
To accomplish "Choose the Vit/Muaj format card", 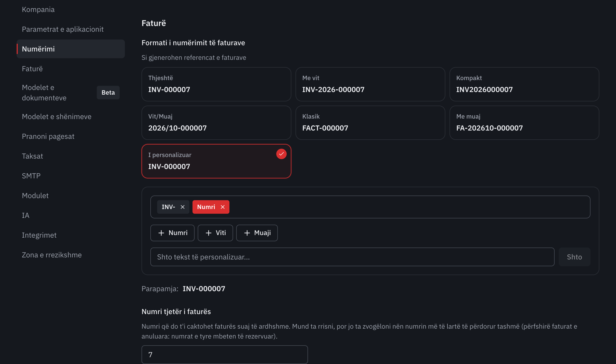I will [216, 123].
